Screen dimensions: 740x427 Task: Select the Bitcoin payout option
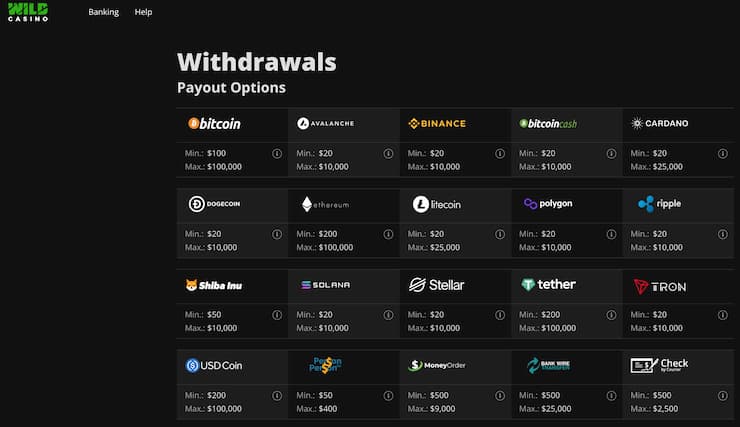coord(214,124)
